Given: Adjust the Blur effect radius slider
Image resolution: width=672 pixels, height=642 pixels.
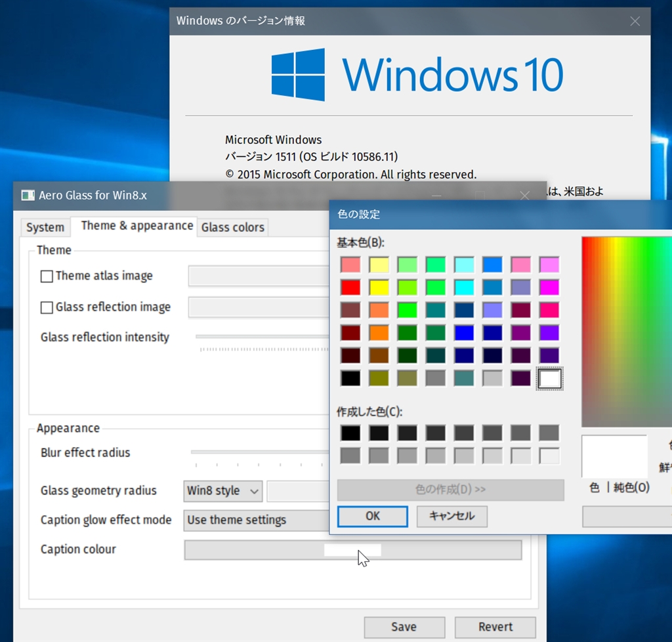Looking at the screenshot, I should click(x=260, y=452).
